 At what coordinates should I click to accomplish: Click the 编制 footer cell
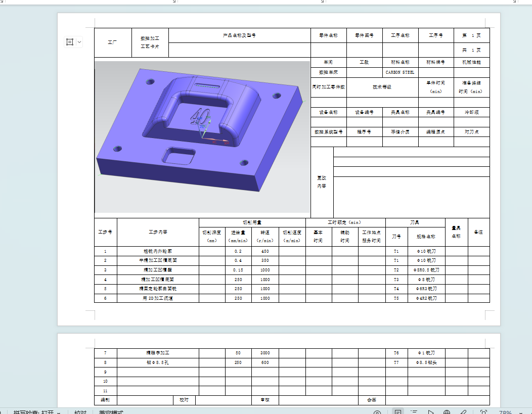(106, 400)
